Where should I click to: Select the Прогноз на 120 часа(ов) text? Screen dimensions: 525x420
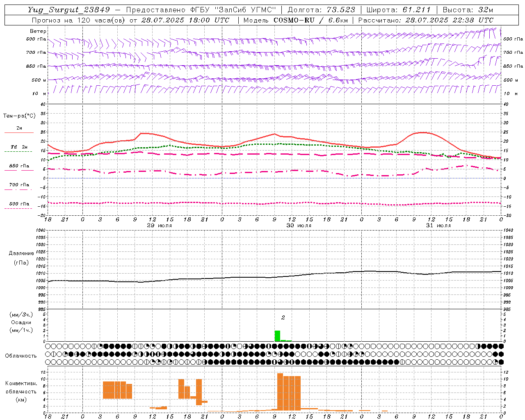pos(79,20)
